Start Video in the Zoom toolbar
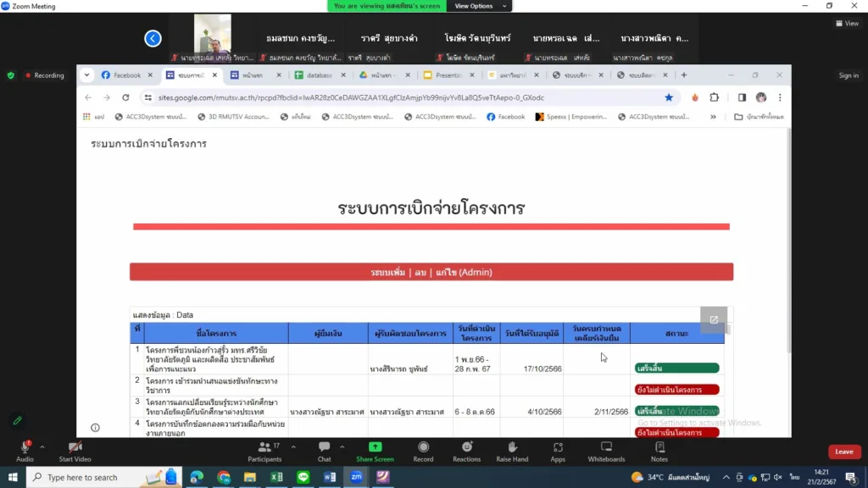 75,451
